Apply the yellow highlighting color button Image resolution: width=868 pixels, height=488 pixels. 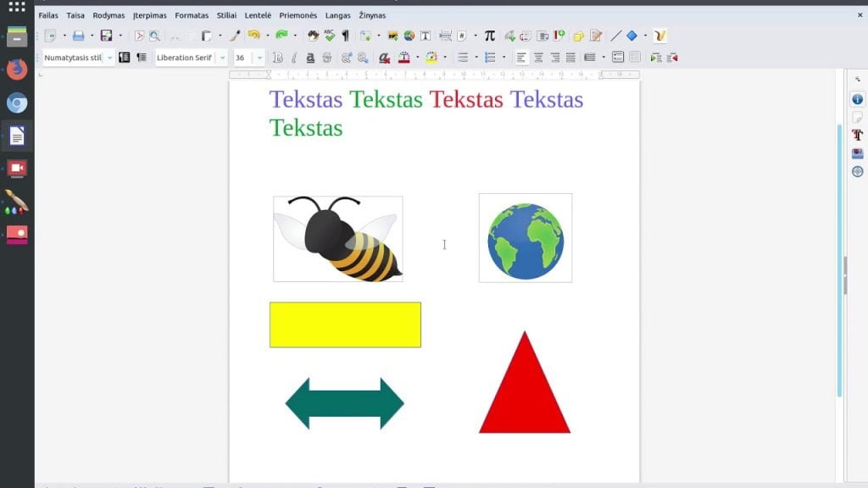[x=431, y=58]
